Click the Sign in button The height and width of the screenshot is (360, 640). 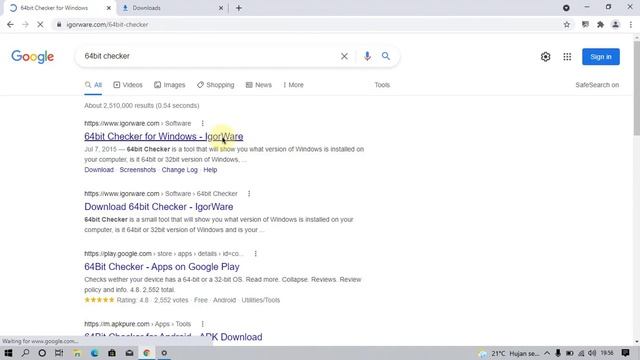(x=601, y=57)
